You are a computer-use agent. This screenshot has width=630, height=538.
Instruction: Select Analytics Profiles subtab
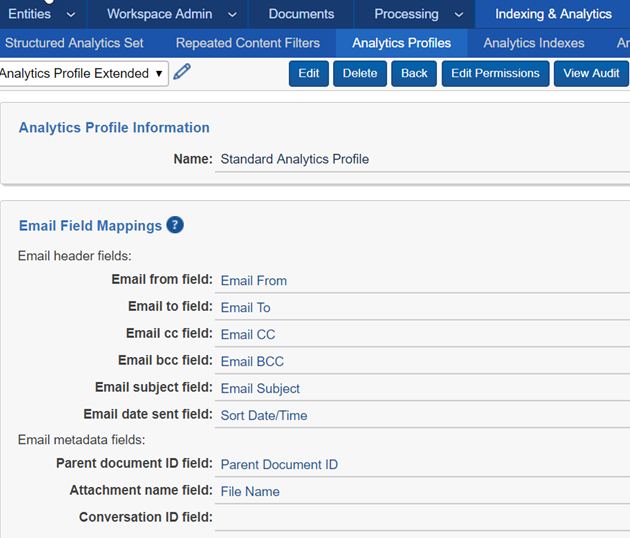pyautogui.click(x=401, y=43)
